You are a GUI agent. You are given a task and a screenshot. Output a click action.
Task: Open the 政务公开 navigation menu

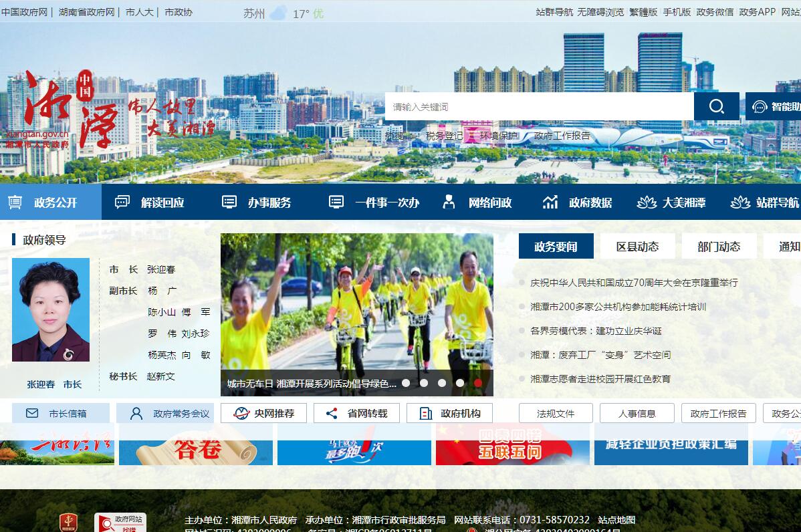coord(50,202)
